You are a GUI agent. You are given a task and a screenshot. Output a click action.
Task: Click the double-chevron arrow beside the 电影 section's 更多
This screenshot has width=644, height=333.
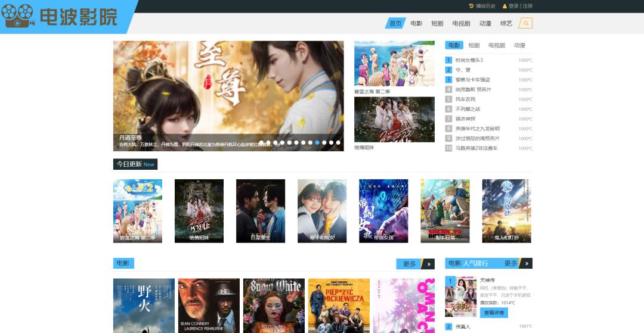pos(428,264)
